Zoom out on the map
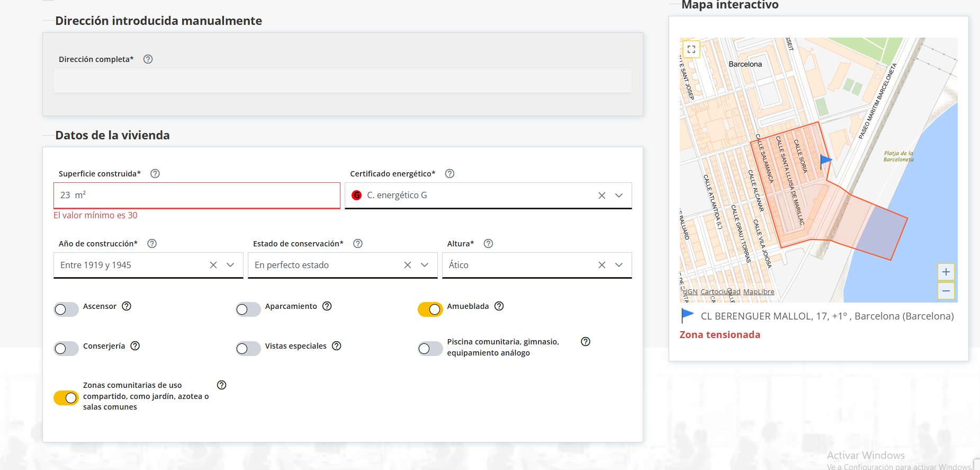Image resolution: width=980 pixels, height=470 pixels. coord(946,291)
